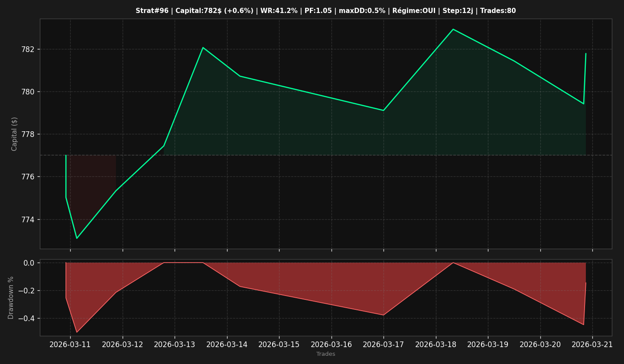Click the 2026-03-12 date tick label

pos(123,344)
